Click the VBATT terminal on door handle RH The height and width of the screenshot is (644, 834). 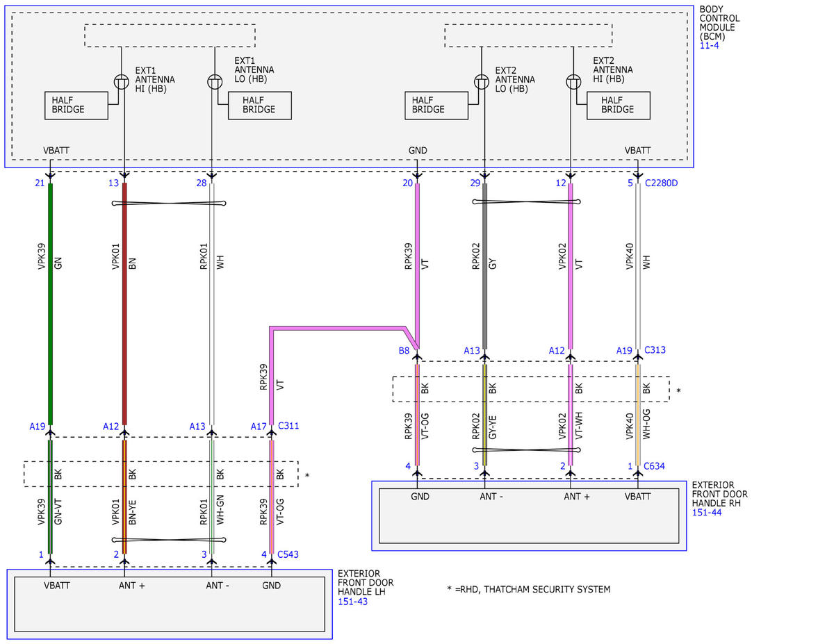(638, 497)
